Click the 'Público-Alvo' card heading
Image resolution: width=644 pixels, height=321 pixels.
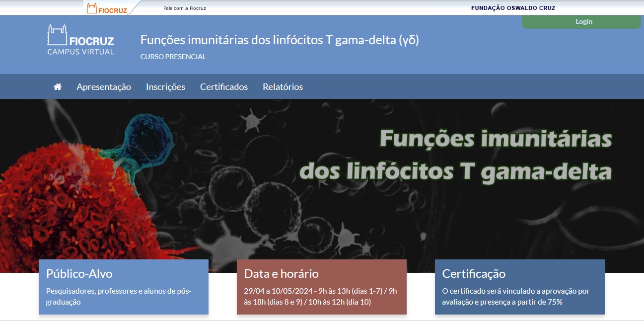pyautogui.click(x=79, y=274)
